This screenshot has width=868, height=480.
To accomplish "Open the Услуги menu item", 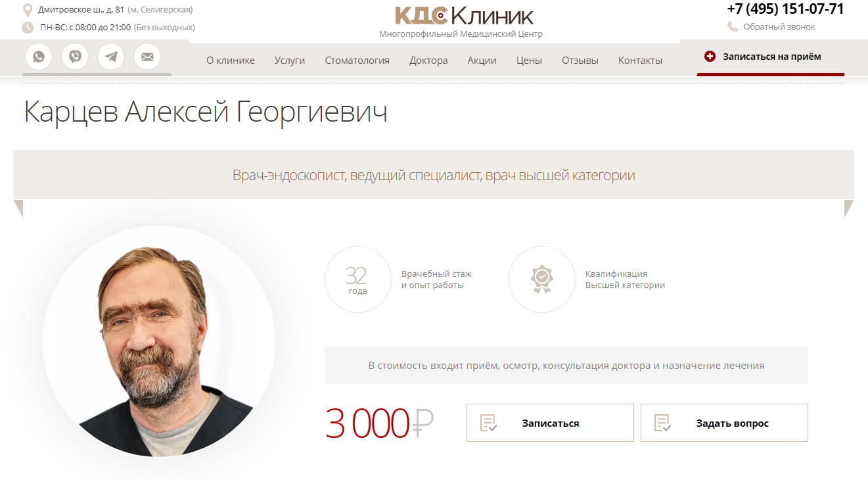I will pos(290,60).
